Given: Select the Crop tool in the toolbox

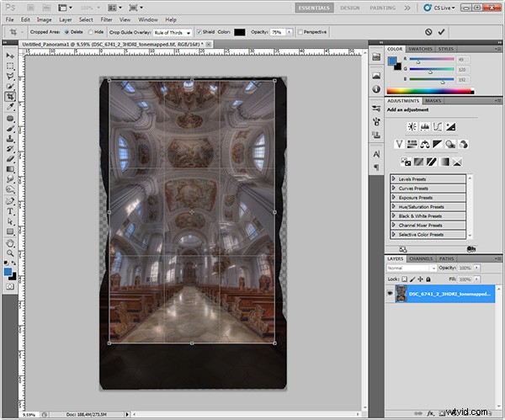Looking at the screenshot, I should [x=10, y=96].
